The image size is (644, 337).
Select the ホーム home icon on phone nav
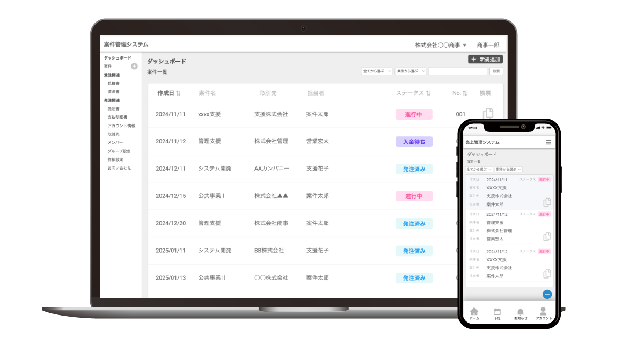[x=473, y=312]
